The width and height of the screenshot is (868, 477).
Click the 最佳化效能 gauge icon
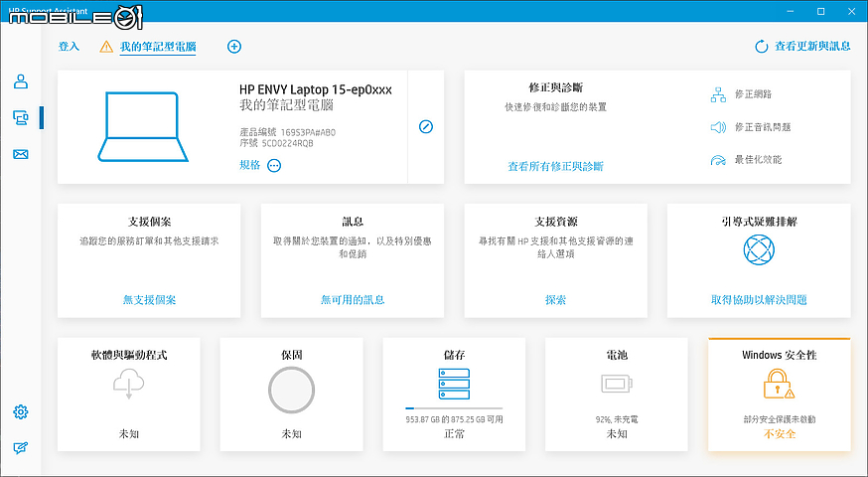point(718,160)
